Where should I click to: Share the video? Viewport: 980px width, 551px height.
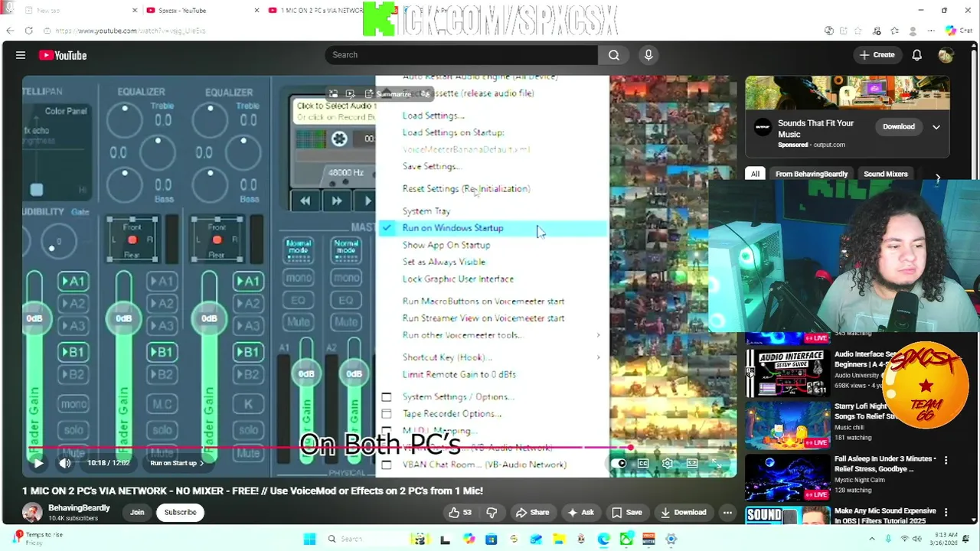[532, 512]
